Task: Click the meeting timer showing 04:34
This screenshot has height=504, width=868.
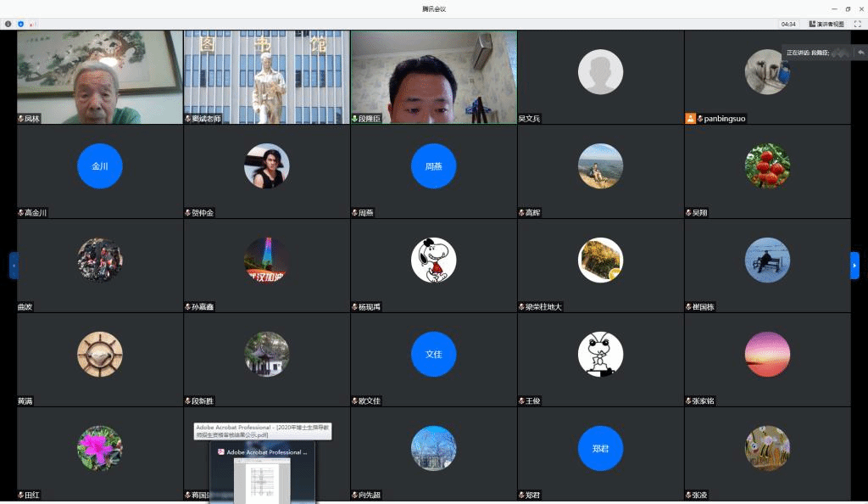Action: pyautogui.click(x=788, y=24)
